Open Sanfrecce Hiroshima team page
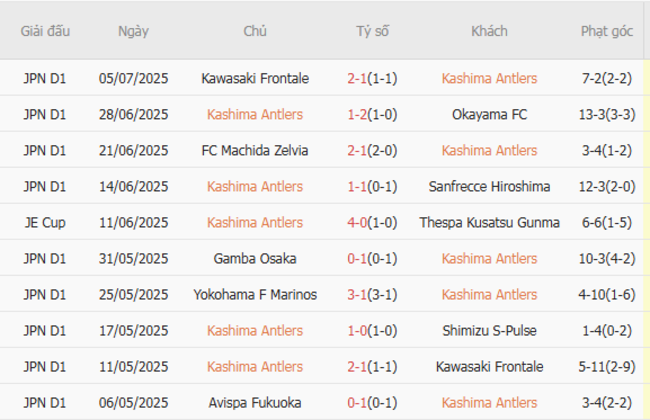650x420 pixels. pyautogui.click(x=489, y=186)
